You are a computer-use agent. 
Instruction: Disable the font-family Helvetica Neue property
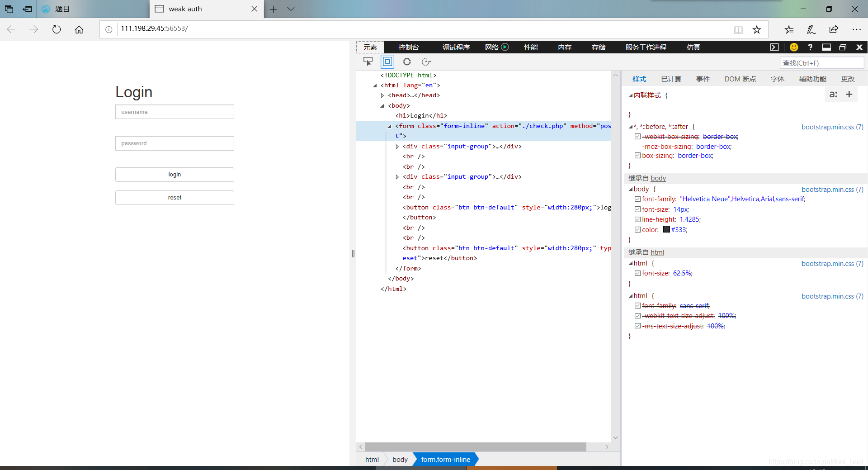637,199
